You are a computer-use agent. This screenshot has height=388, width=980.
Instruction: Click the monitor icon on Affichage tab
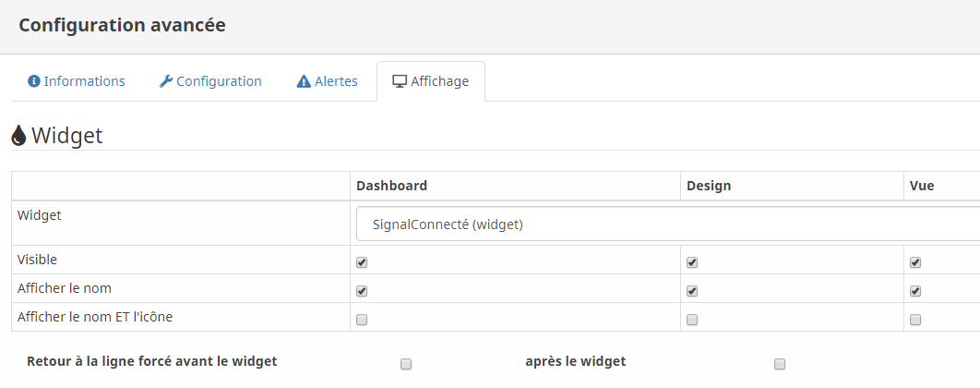tap(399, 81)
